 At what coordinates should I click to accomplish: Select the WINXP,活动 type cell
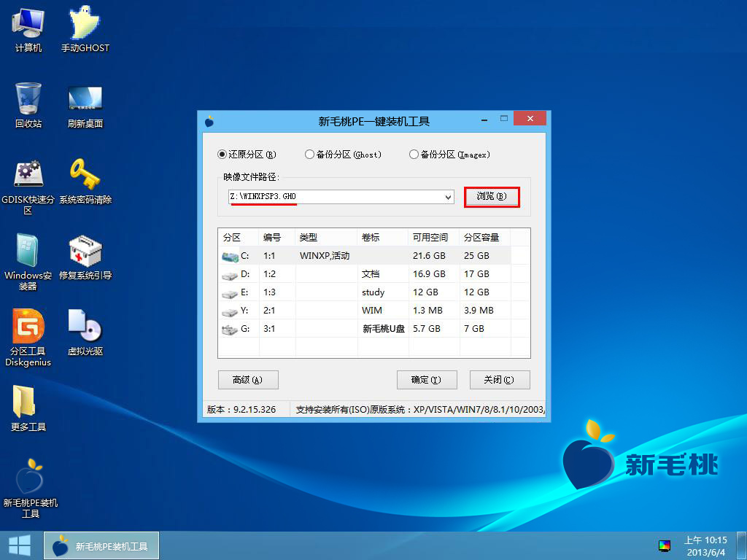pos(325,256)
